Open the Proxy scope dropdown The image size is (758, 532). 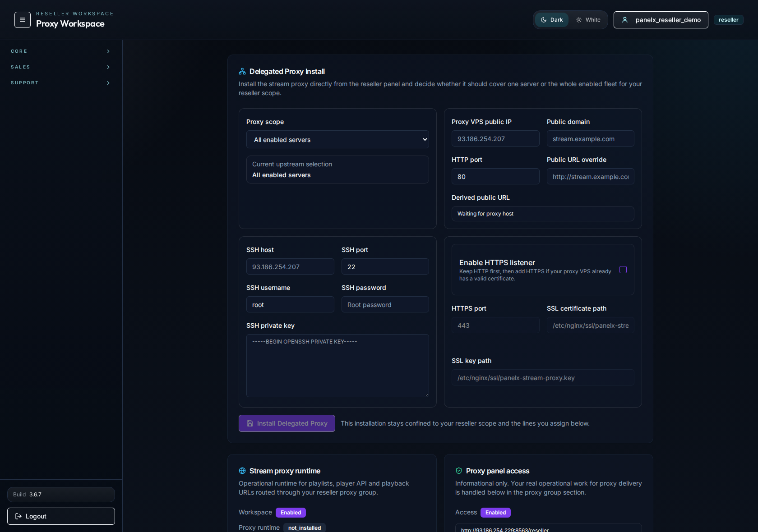[x=337, y=140]
